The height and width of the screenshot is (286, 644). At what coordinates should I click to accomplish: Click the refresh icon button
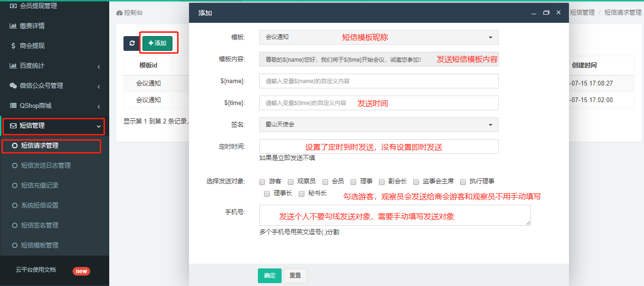pyautogui.click(x=132, y=43)
